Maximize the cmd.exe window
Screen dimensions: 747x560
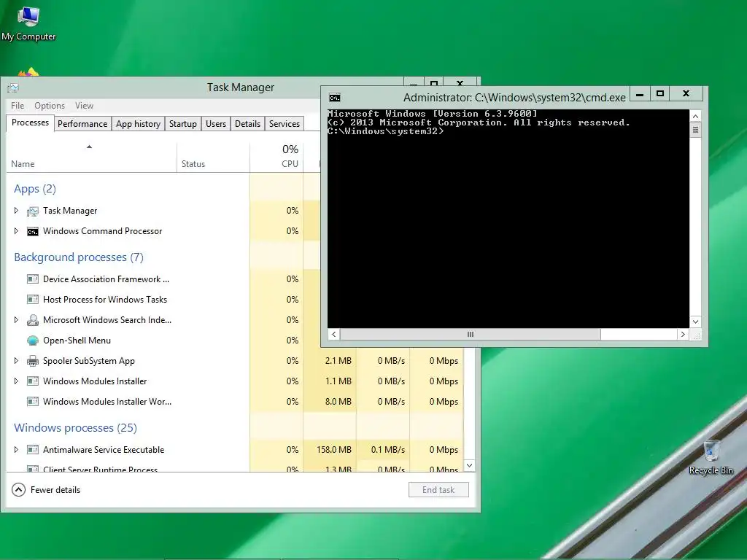[659, 94]
